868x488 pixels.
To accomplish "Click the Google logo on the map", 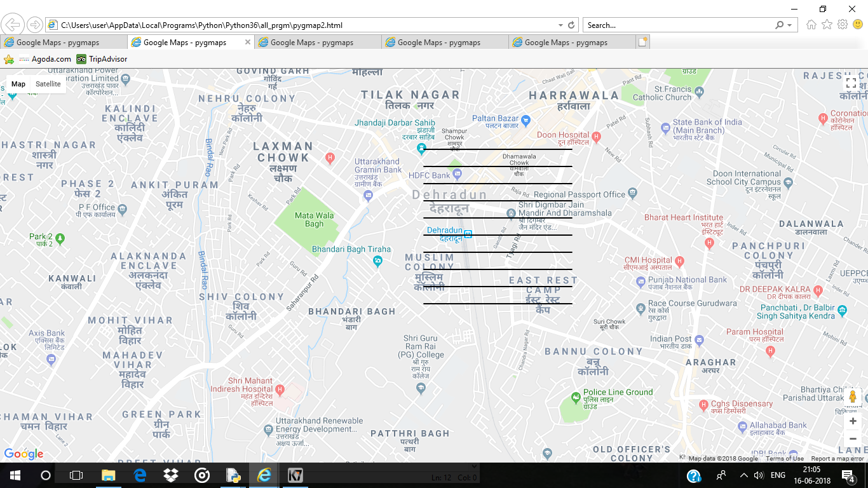I will tap(24, 454).
